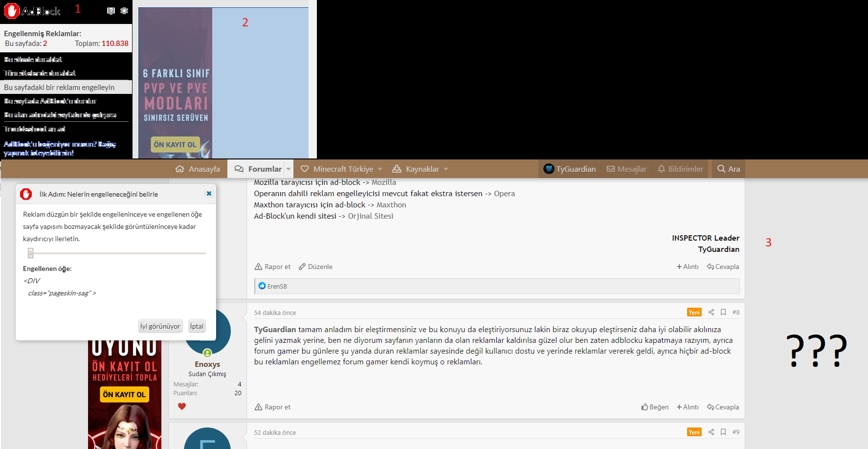Click Cevapla on Enoxys's post
Screen dimensions: 868x449
point(723,407)
